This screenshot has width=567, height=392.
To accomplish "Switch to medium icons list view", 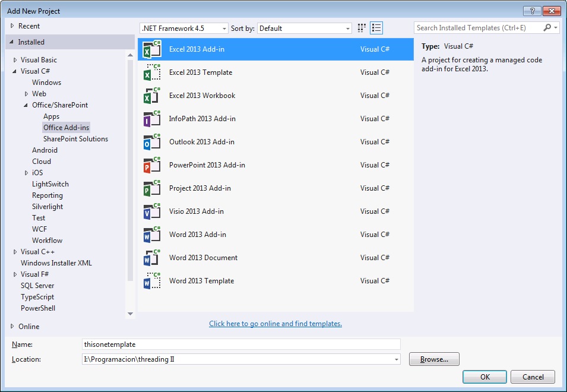I will click(376, 28).
